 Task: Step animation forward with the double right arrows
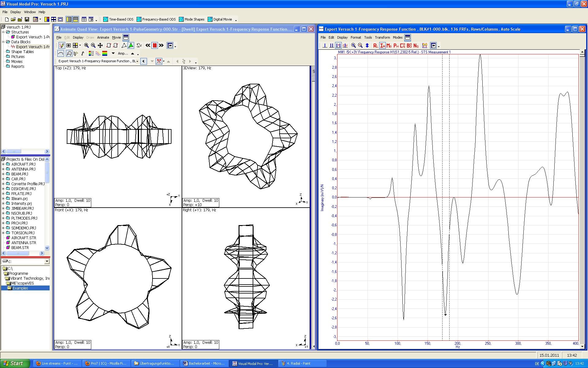point(161,45)
